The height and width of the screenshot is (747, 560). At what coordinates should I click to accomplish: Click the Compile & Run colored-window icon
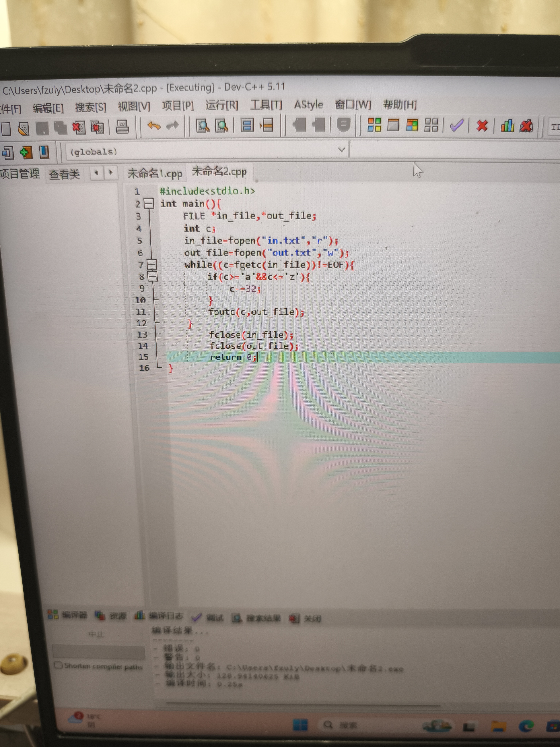pyautogui.click(x=412, y=125)
